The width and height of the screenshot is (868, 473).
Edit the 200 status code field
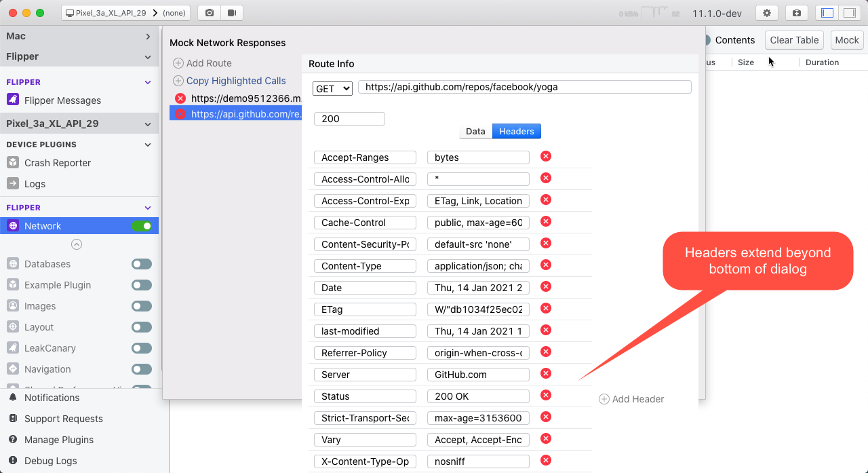(349, 119)
